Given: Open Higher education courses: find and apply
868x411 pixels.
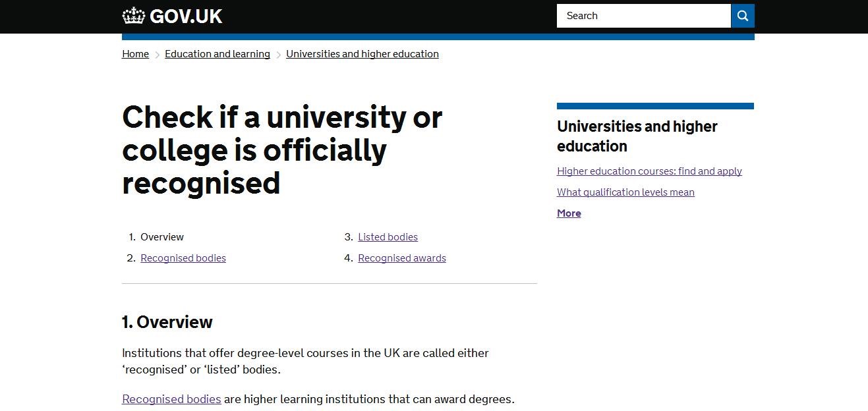Looking at the screenshot, I should click(649, 171).
